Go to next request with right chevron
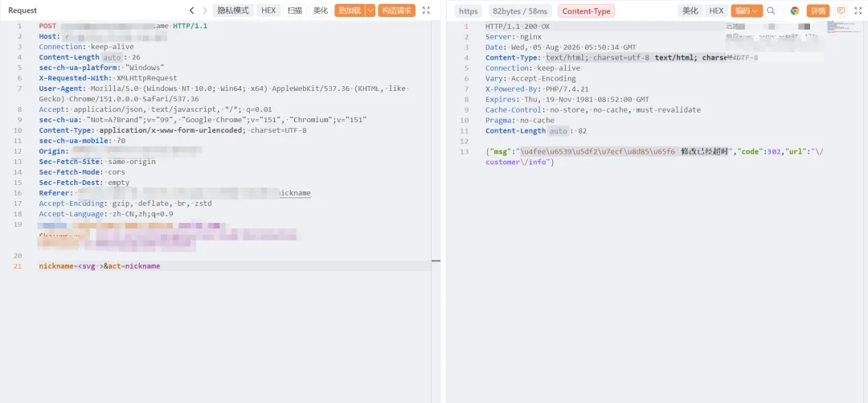The width and height of the screenshot is (868, 403). pos(205,10)
